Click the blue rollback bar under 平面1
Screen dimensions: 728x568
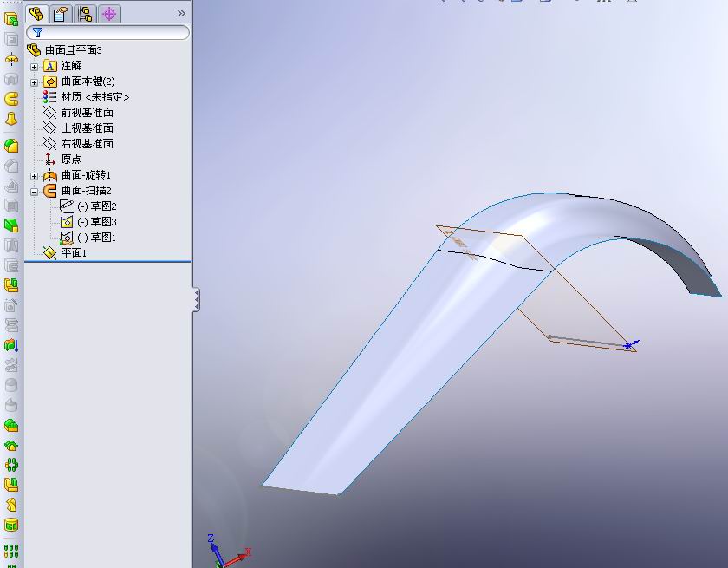point(107,262)
